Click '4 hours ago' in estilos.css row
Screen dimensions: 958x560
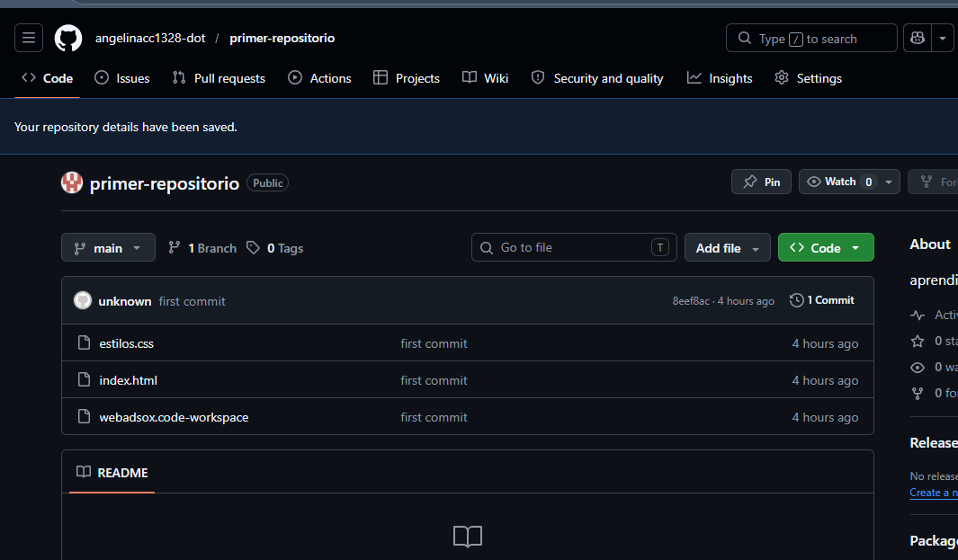click(x=825, y=343)
